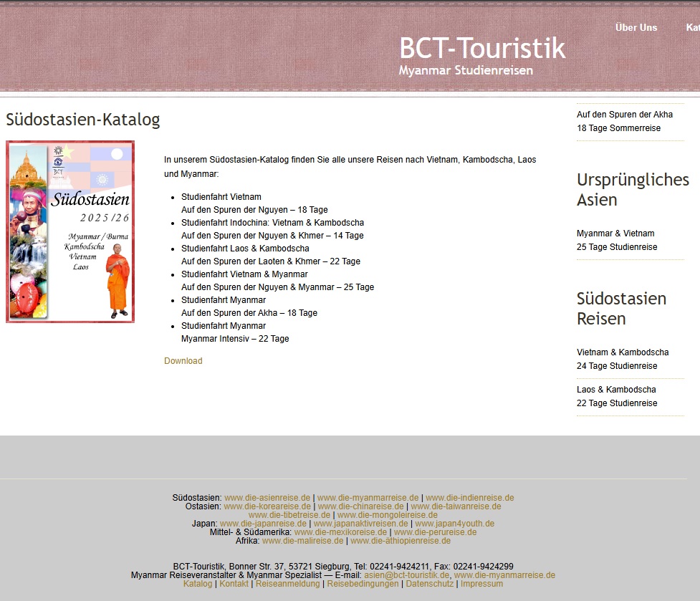Click 'Studienfahrt Indochina: Vietnam & Kambodscha' list entry
Viewport: 700px width, 601px height.
[272, 223]
